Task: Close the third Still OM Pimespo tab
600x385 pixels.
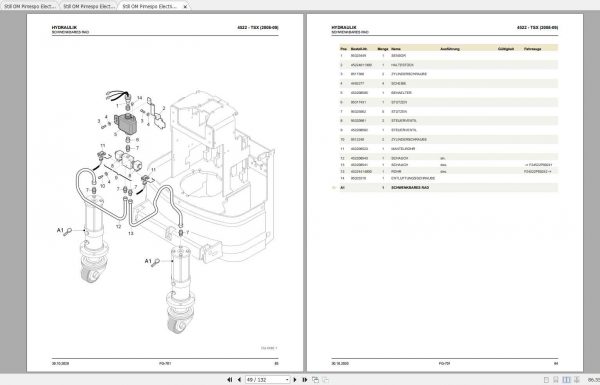Action: 185,7
